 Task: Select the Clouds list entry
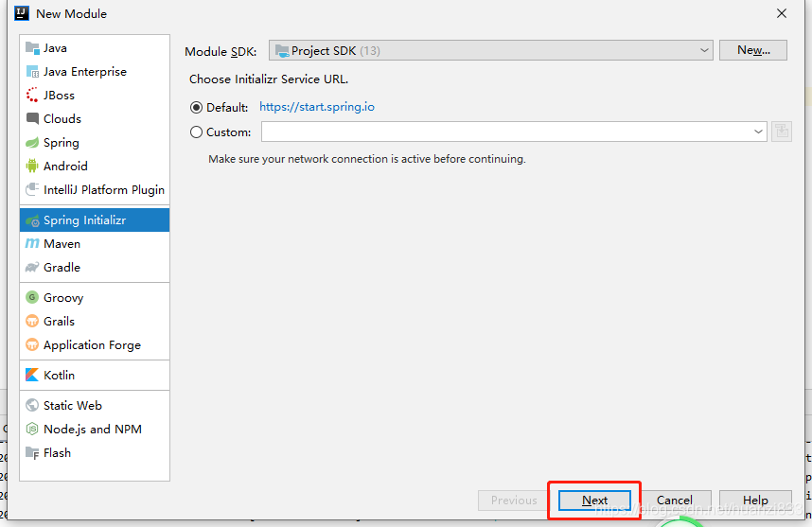(x=95, y=119)
